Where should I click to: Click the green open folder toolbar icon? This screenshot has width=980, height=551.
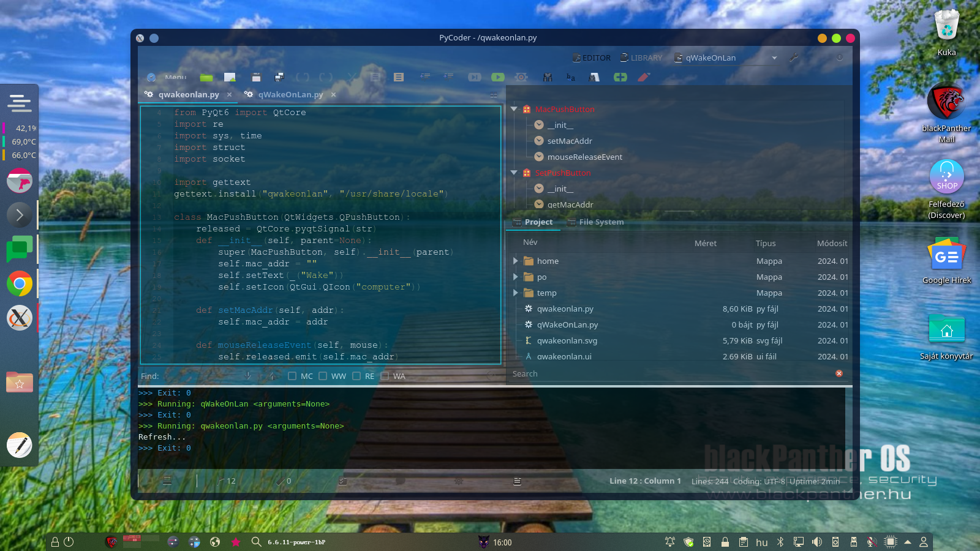pos(206,77)
